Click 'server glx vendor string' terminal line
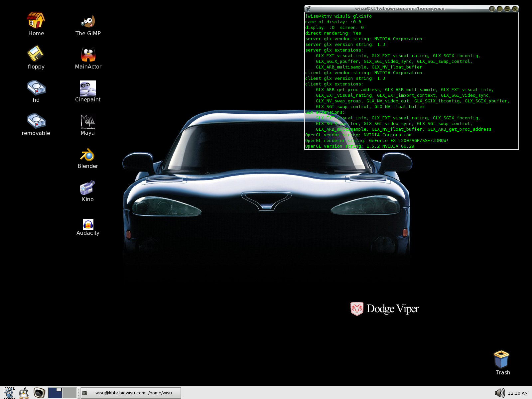The image size is (532, 399). point(363,39)
